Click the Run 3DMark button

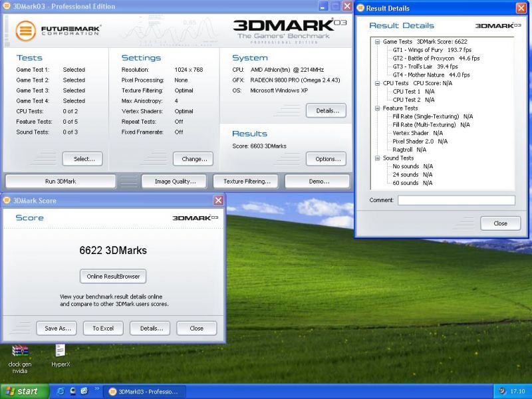point(61,181)
